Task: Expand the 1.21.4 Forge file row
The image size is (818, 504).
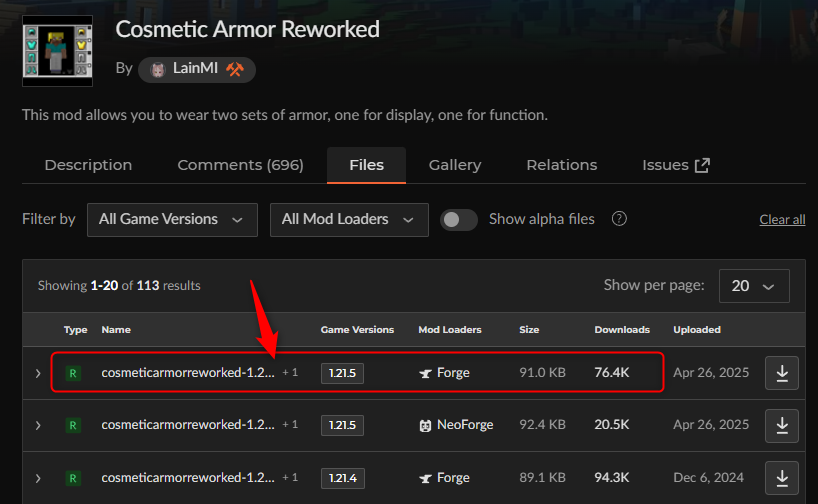Action: [38, 478]
